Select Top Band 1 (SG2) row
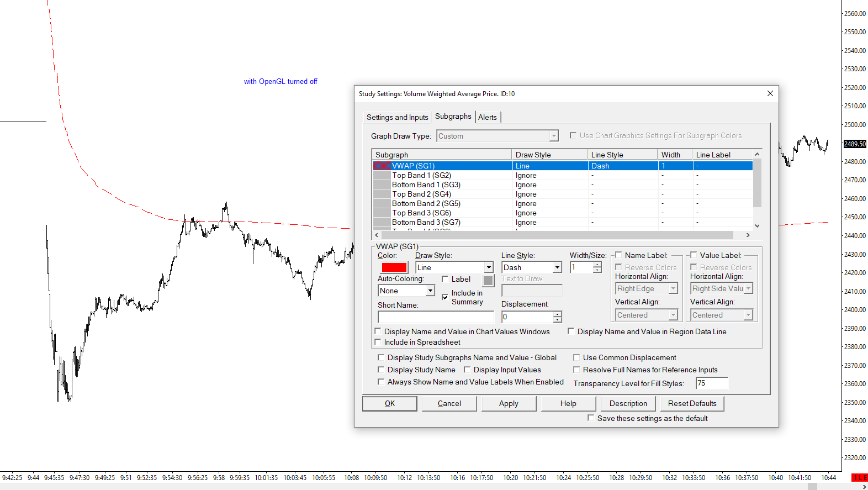The height and width of the screenshot is (490, 868). tap(563, 175)
